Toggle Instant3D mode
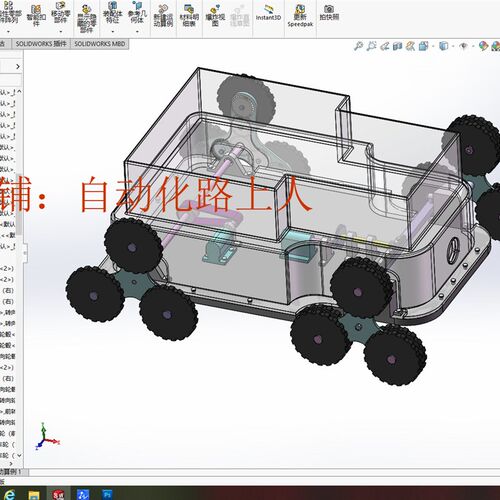The image size is (500, 500). point(268,13)
